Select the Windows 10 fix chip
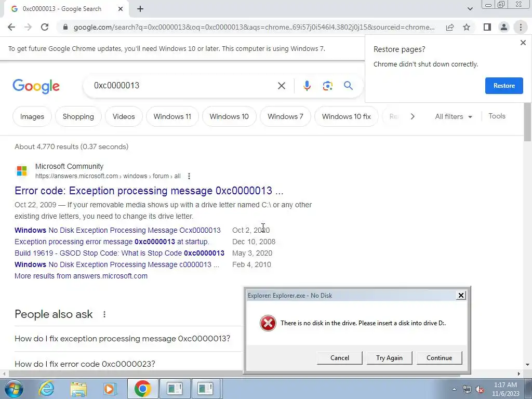Screen dimensions: 532x399 coord(346,116)
